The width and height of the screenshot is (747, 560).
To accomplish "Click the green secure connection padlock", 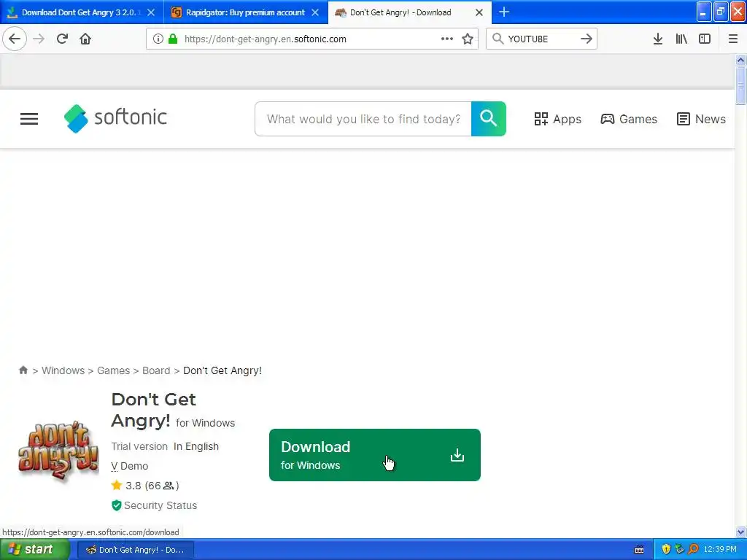I will point(173,39).
